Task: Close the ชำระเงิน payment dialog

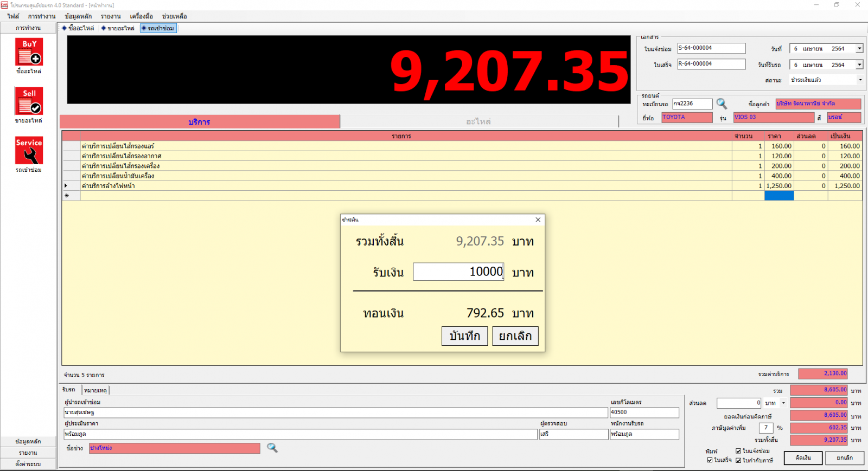Action: pyautogui.click(x=538, y=220)
